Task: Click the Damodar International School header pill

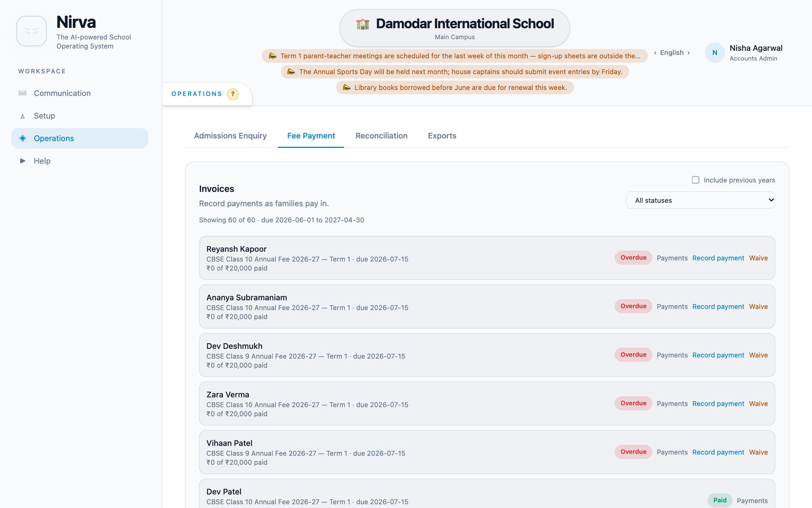Action: [x=454, y=28]
